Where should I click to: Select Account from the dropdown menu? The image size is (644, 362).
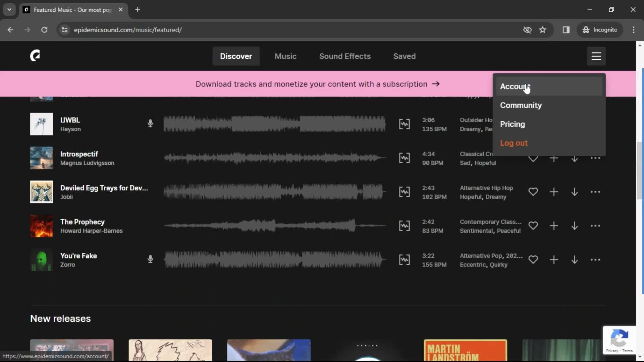point(549,86)
